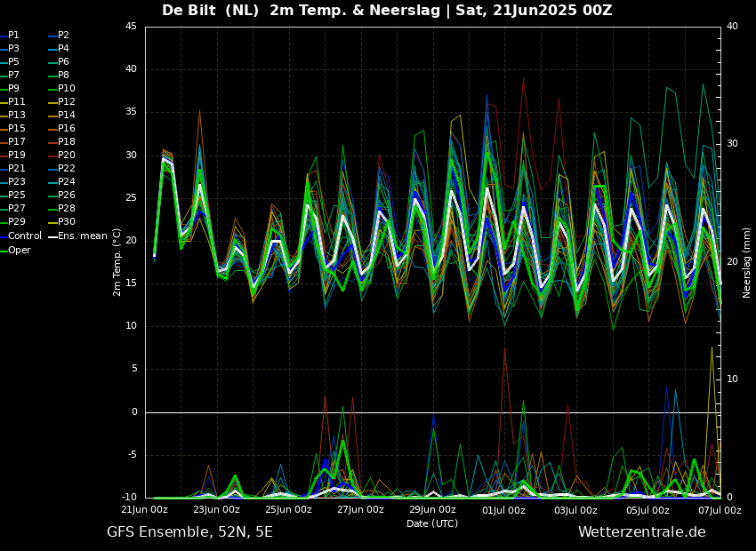Click the 01Jul 00z date tick label
The height and width of the screenshot is (551, 756).
[504, 510]
